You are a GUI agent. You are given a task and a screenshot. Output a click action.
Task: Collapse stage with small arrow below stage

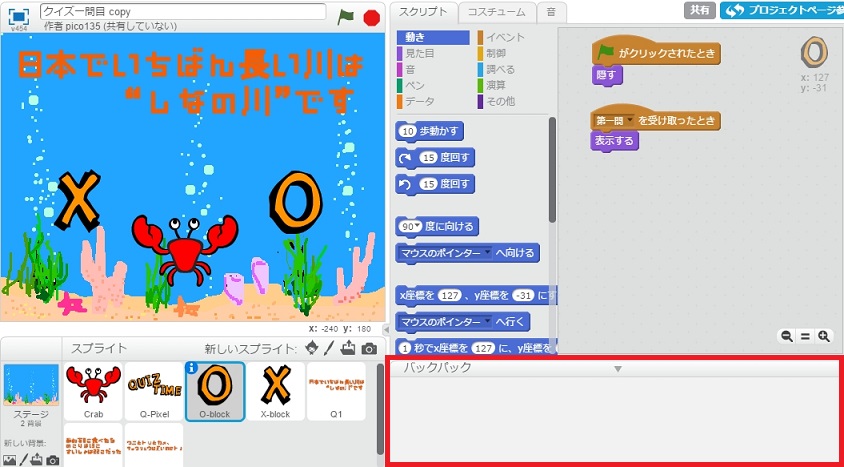coord(385,329)
